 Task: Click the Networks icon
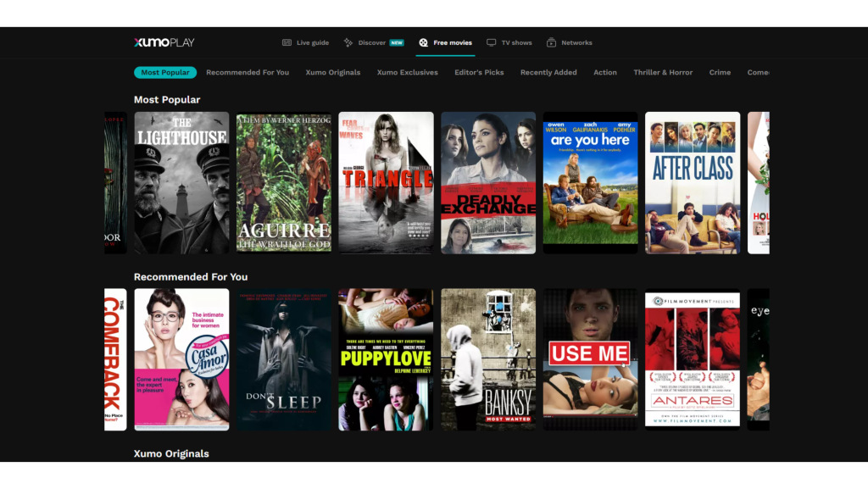[x=551, y=42]
